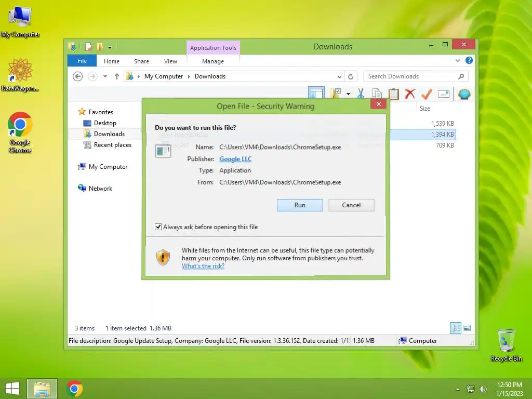Switch to the Home ribbon tab
The height and width of the screenshot is (399, 532).
click(x=112, y=61)
